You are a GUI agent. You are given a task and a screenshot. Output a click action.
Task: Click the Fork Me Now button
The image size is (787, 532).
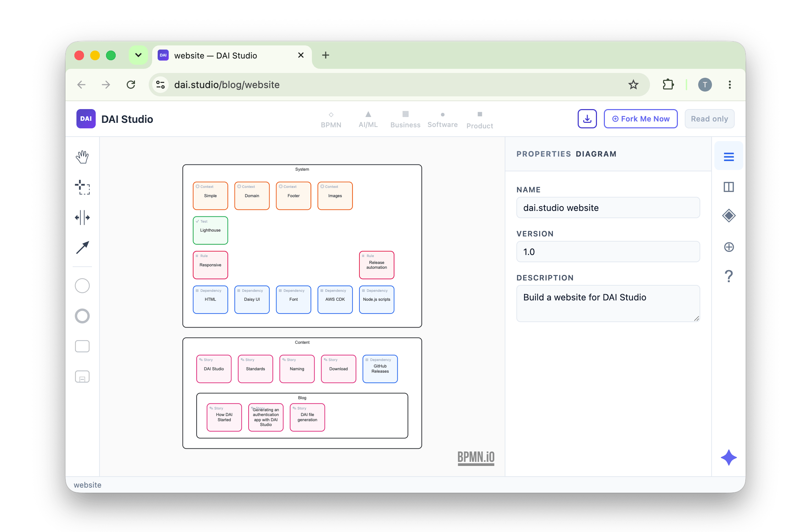click(x=641, y=119)
